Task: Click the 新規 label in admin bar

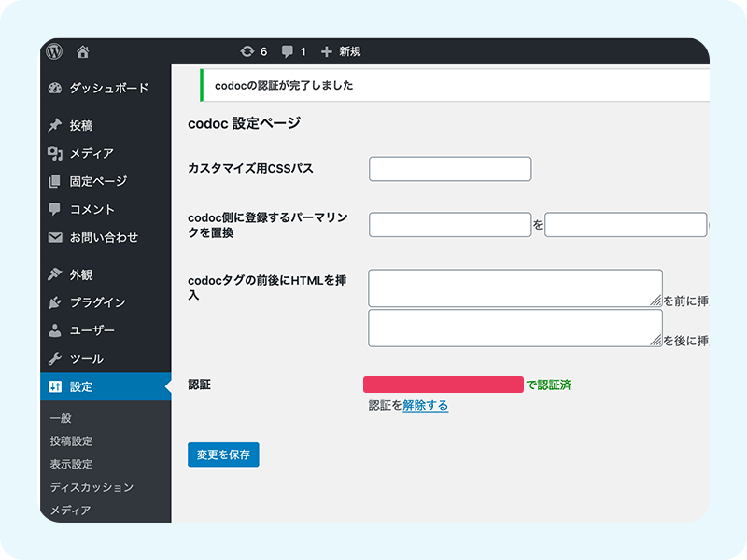Action: tap(349, 51)
